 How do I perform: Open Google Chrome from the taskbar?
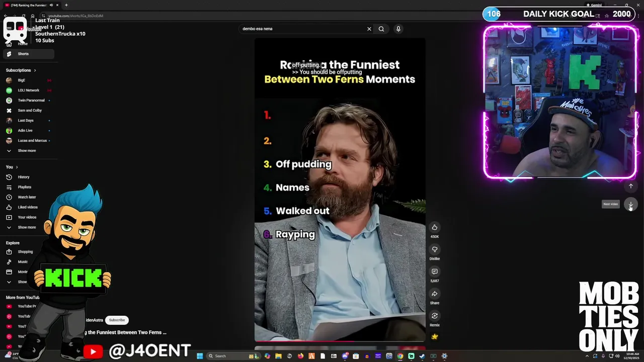click(400, 356)
